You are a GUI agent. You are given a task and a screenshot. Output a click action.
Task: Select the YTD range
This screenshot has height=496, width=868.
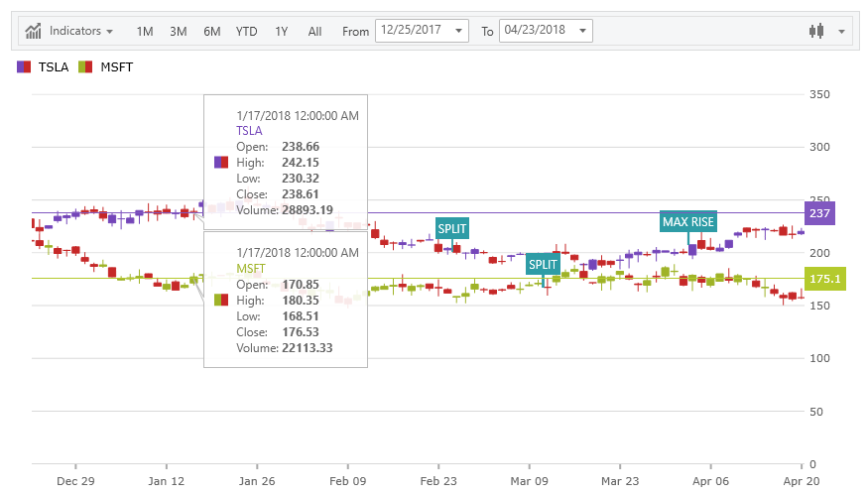[246, 32]
